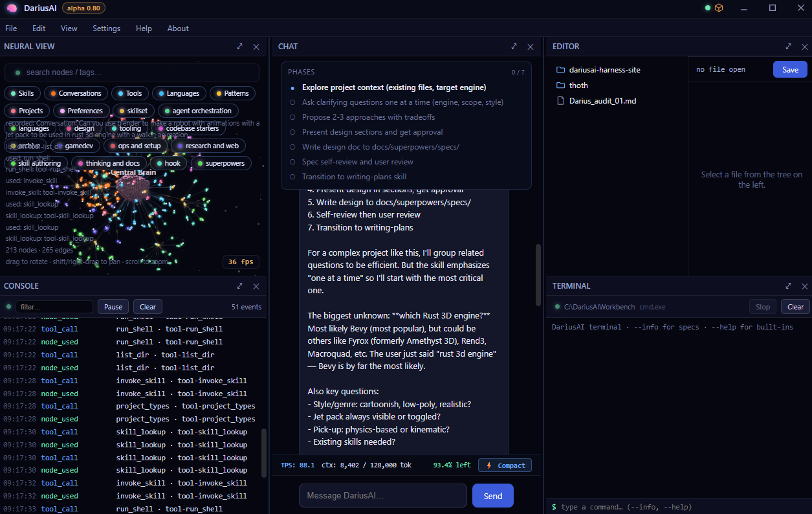This screenshot has width=812, height=514.
Task: Close the Terminal panel
Action: (x=805, y=286)
